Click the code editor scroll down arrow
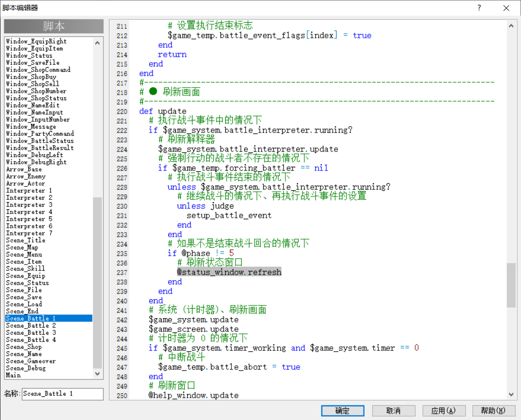This screenshot has height=420, width=521. pos(511,394)
